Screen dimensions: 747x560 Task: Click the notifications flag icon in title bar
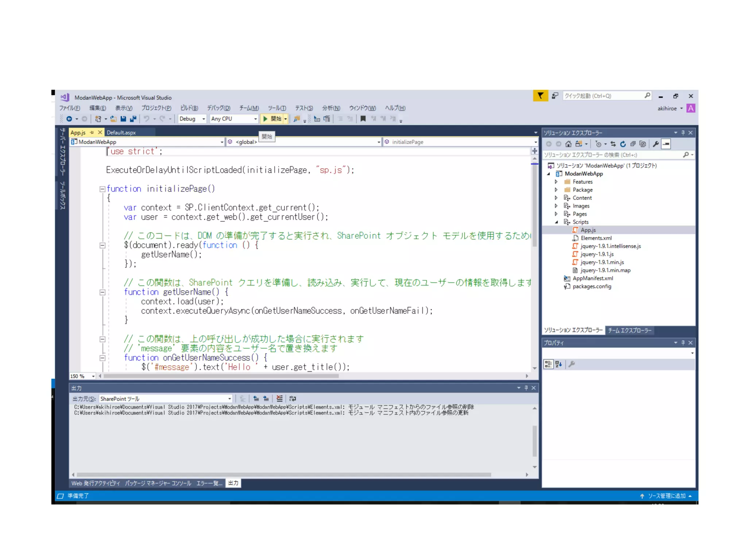(x=540, y=96)
